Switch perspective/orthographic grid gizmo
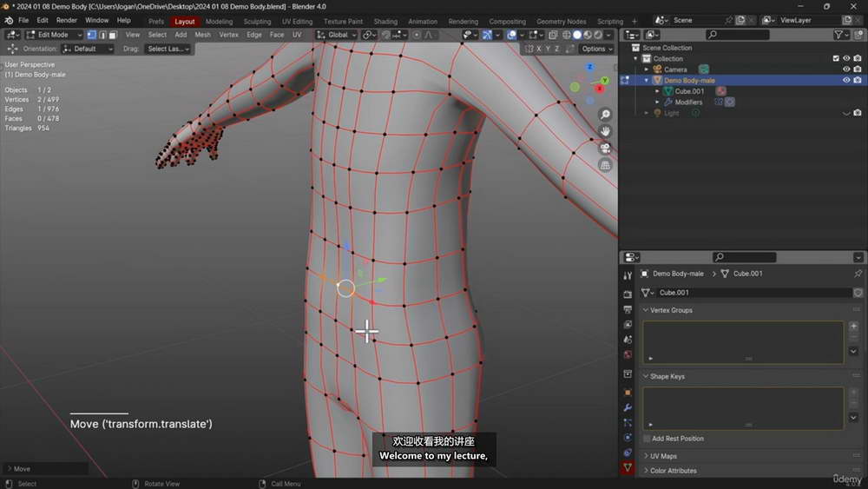868x489 pixels. pyautogui.click(x=605, y=165)
